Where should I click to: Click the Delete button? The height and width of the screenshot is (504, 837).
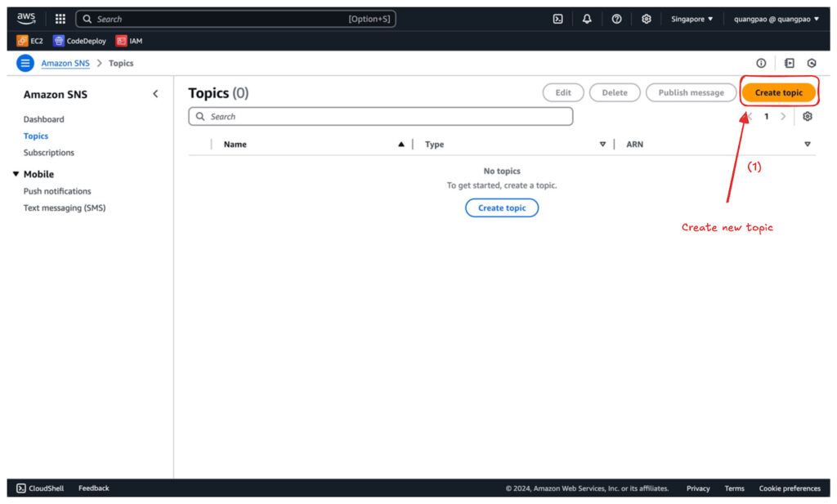pyautogui.click(x=615, y=92)
